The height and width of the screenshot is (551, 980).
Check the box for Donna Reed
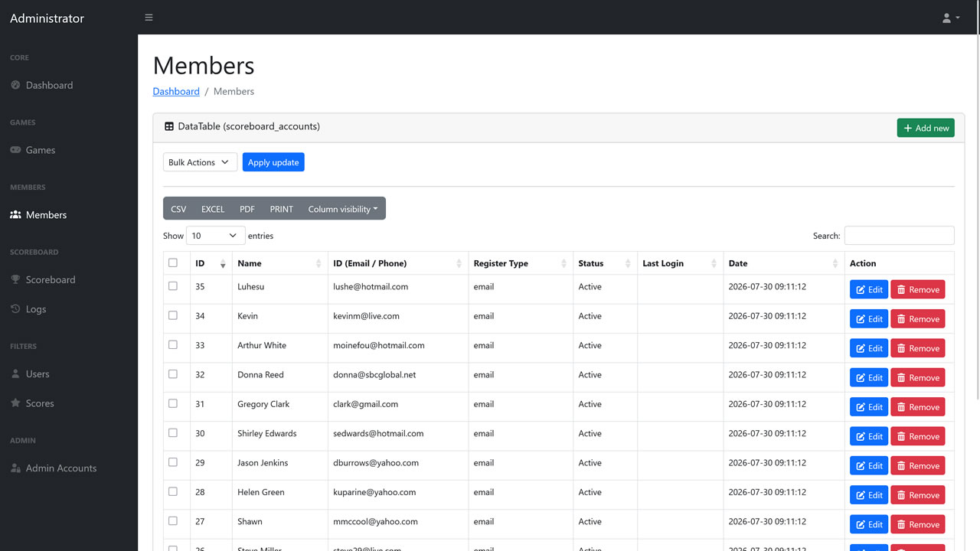coord(173,374)
